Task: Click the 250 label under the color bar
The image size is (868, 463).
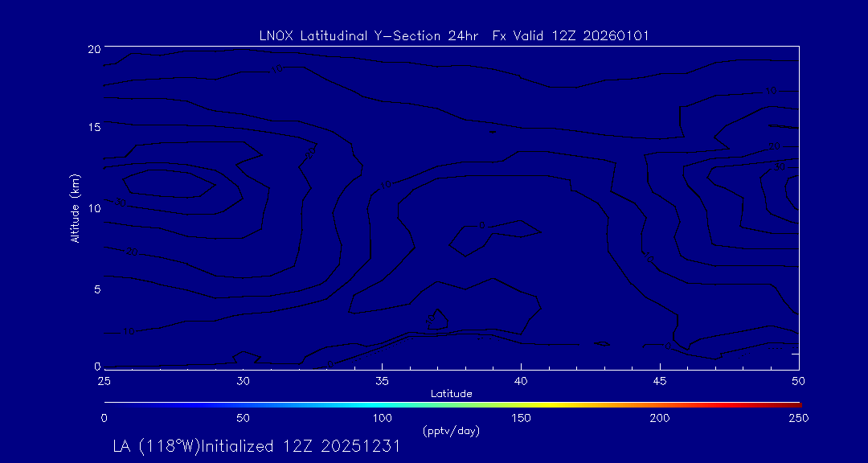Action: 798,418
